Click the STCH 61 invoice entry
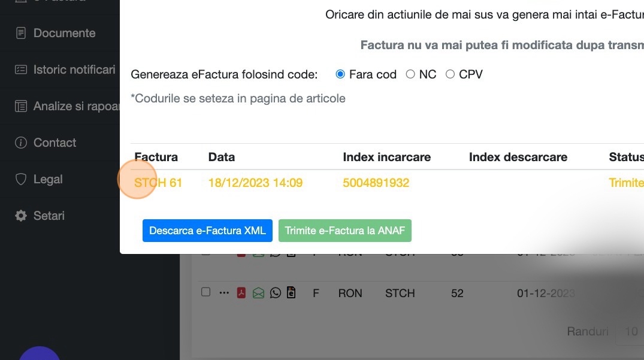The image size is (644, 360). [x=158, y=183]
